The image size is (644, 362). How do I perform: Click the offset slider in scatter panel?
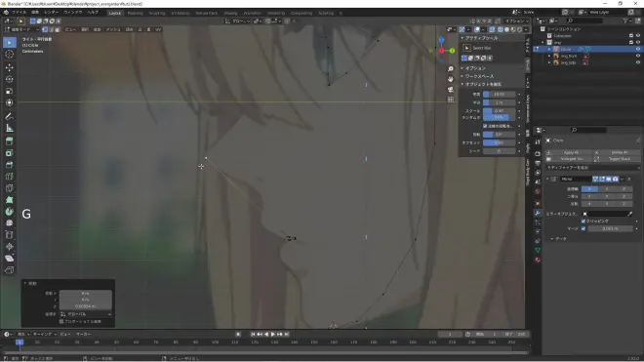tap(499, 142)
